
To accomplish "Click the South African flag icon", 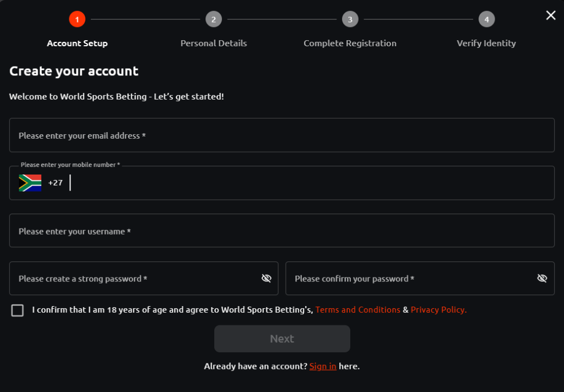I will (x=30, y=182).
